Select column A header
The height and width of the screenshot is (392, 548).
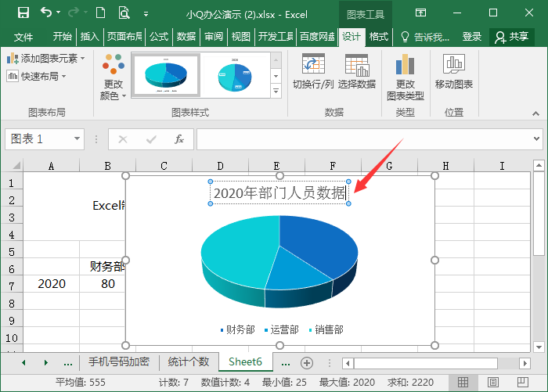coord(52,166)
